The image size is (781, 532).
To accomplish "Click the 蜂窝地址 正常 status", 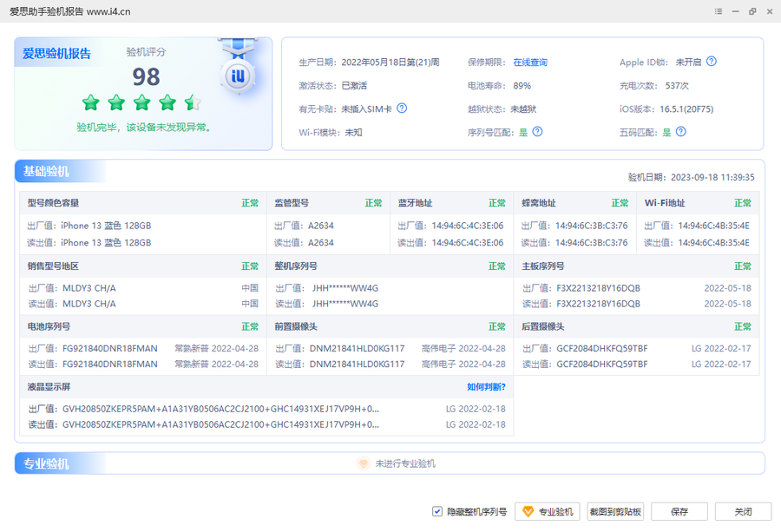I will [x=620, y=203].
